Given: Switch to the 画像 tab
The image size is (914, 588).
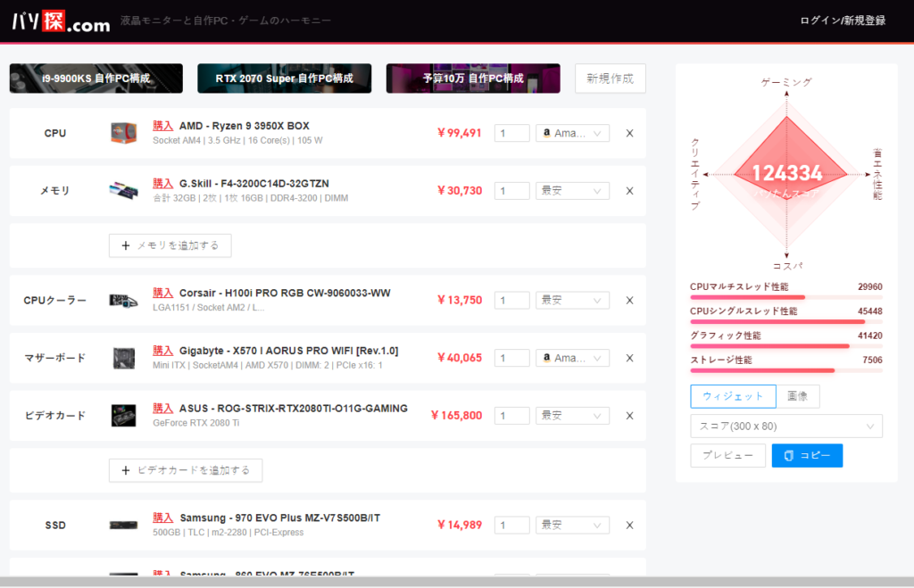Looking at the screenshot, I should click(797, 396).
